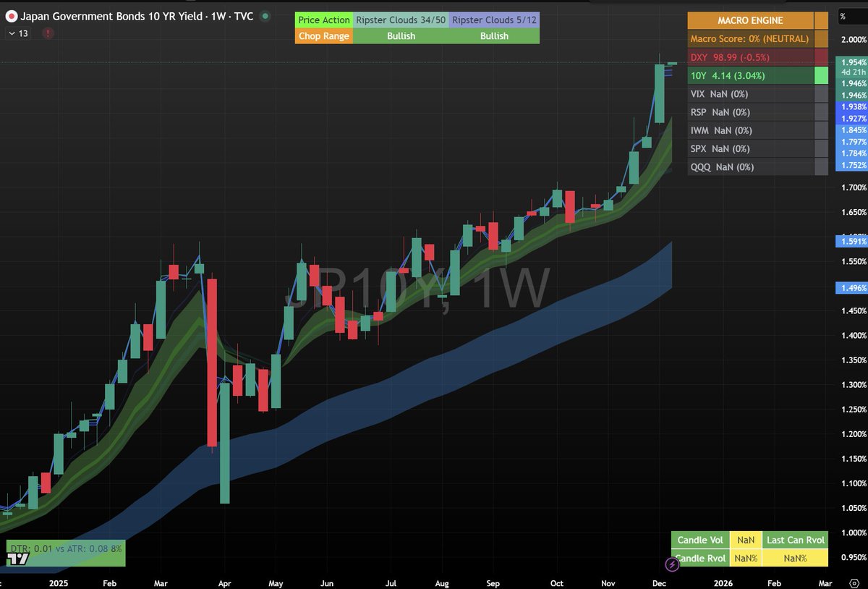Click the purple lightning bolt icon
Screen dimensions: 868x589
pos(672,564)
